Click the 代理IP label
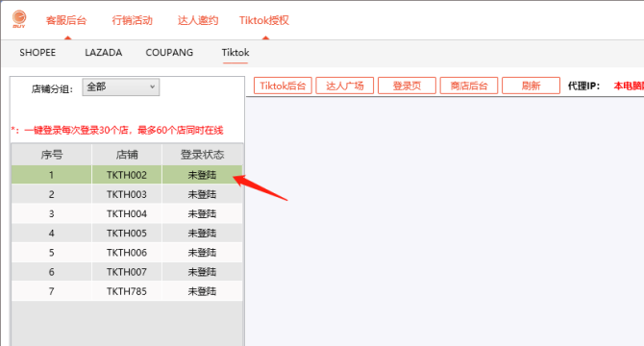 click(583, 86)
